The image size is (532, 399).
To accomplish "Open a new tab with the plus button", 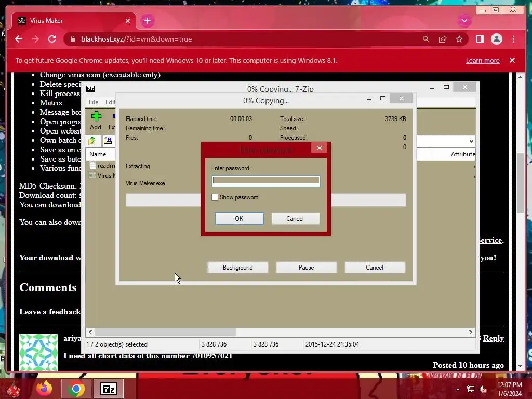I will [x=147, y=21].
